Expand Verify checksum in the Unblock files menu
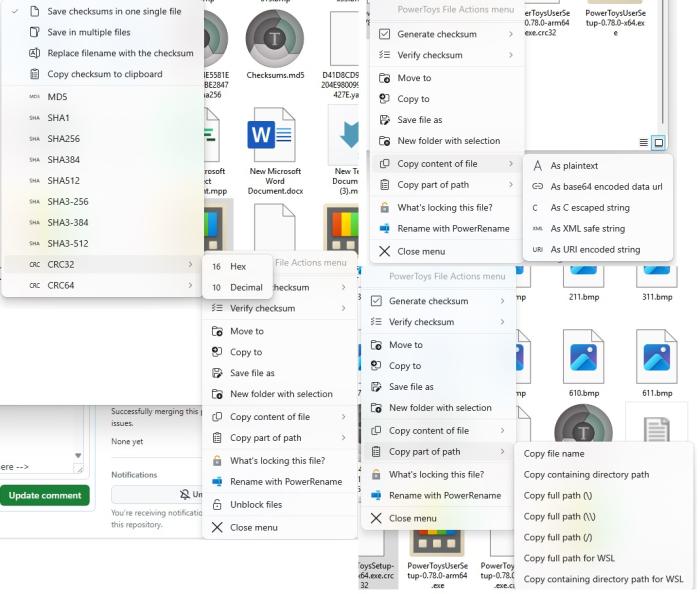Image resolution: width=700 pixels, height=594 pixels. pos(279,309)
